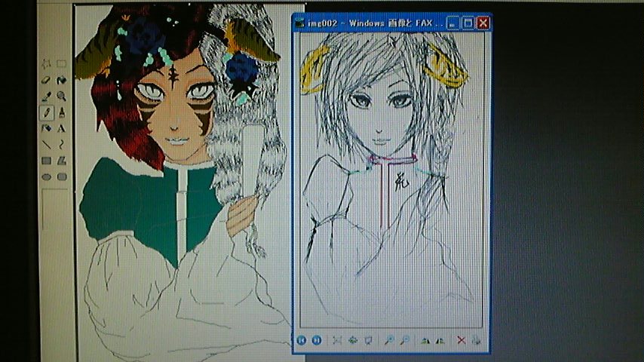Activate the Pick Color eyedropper tool
The width and height of the screenshot is (644, 362).
[x=46, y=96]
